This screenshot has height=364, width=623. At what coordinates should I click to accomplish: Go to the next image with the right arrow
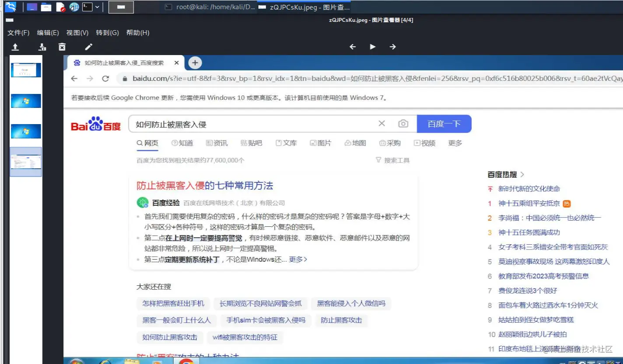[393, 47]
